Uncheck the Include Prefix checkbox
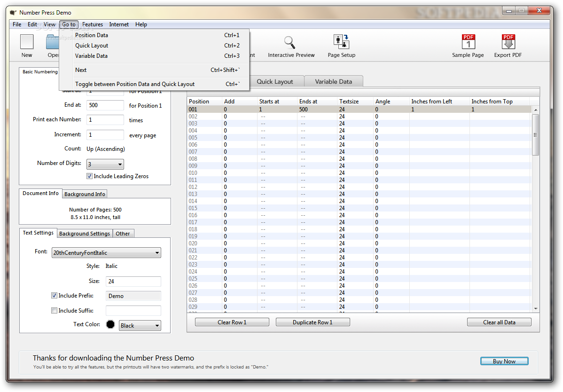This screenshot has width=563, height=392. click(54, 296)
